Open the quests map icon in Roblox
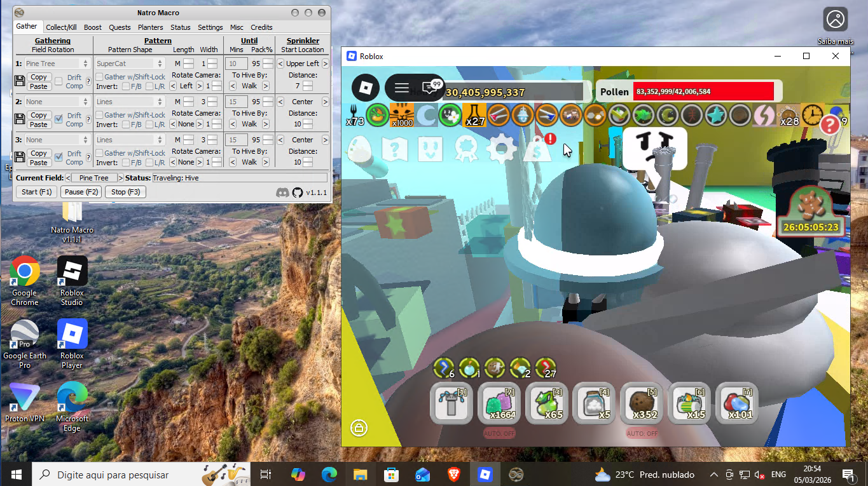Image resolution: width=868 pixels, height=486 pixels. (394, 149)
